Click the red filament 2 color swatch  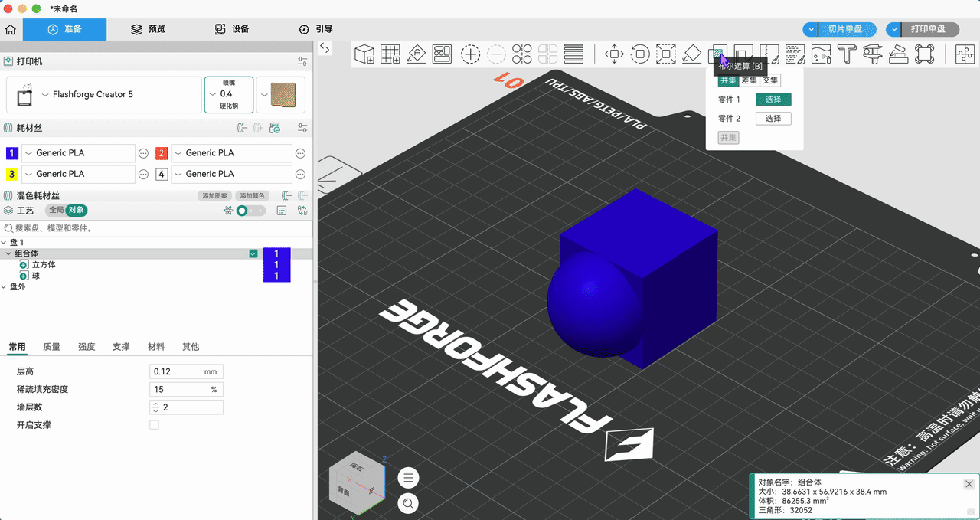point(162,153)
